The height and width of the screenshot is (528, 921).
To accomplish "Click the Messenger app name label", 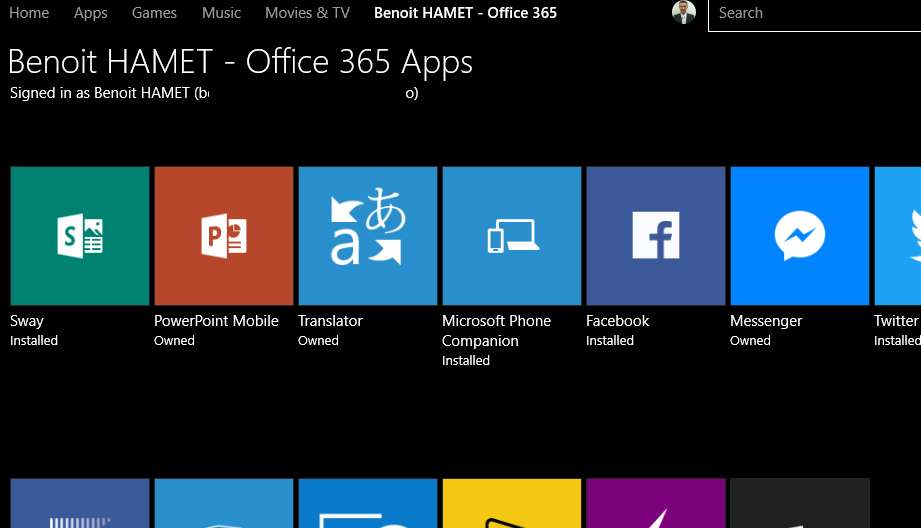I will click(x=766, y=321).
